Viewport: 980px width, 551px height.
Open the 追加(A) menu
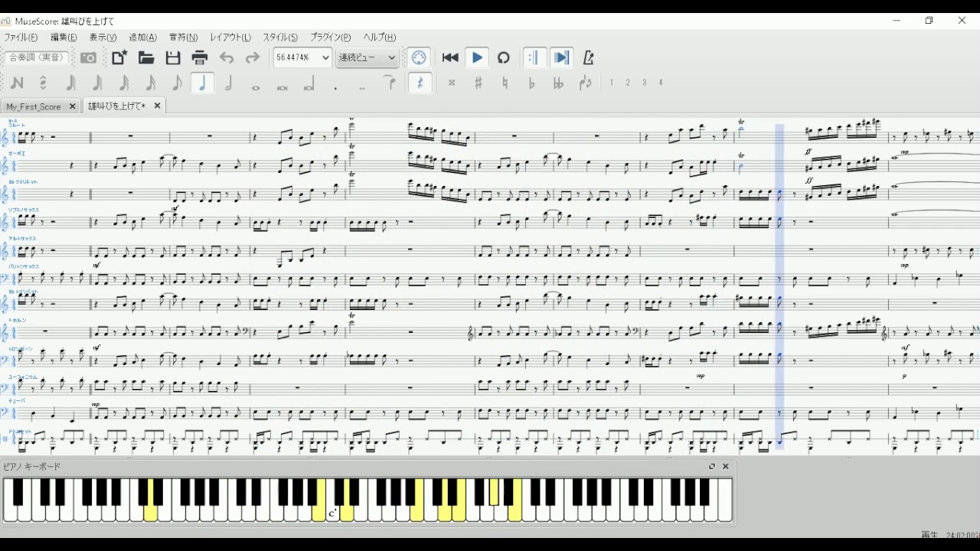click(143, 37)
